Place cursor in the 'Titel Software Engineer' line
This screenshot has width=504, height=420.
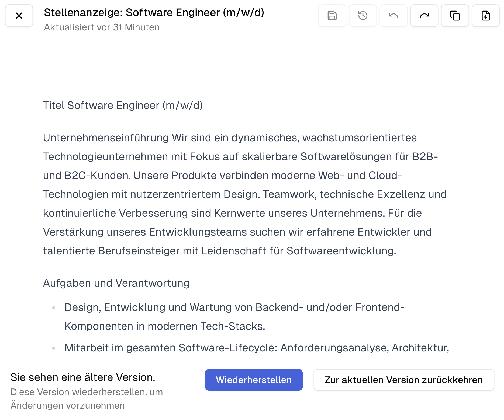(x=123, y=105)
